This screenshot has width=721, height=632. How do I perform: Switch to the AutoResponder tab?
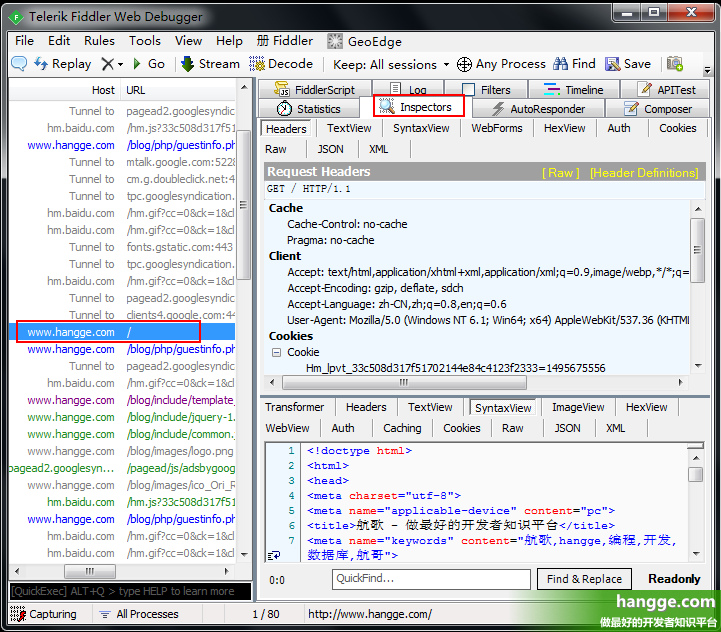(538, 109)
